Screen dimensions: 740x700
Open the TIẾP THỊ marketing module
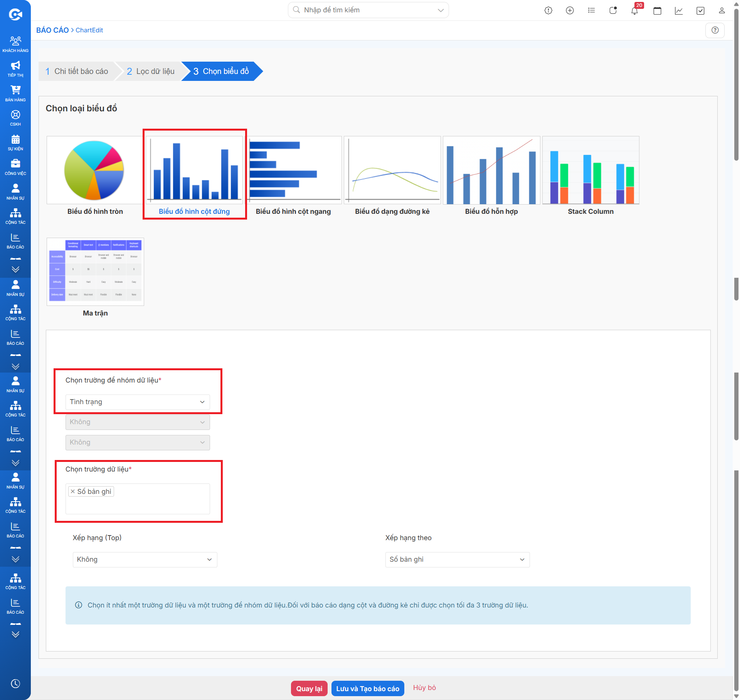pos(15,69)
